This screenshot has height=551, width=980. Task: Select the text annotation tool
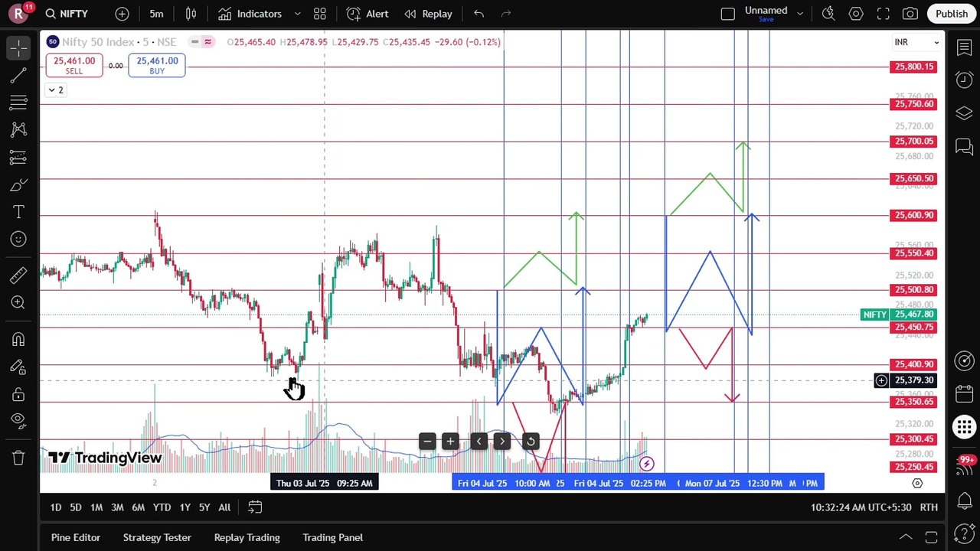pos(18,212)
